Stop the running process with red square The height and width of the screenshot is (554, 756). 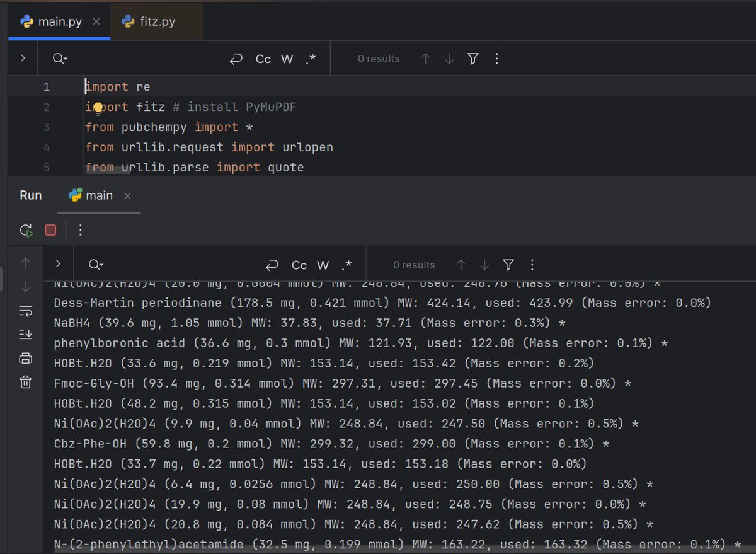tap(50, 230)
